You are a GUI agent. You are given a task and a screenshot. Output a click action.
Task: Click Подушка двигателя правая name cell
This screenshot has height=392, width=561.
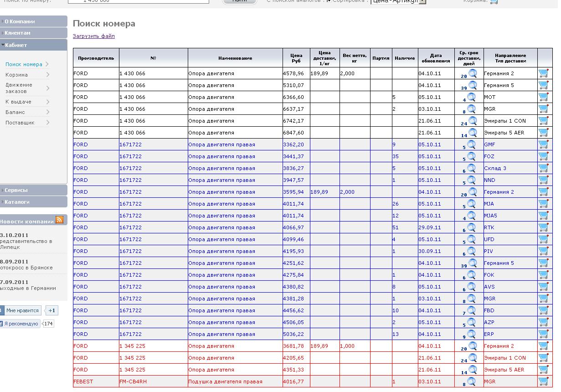(x=235, y=382)
